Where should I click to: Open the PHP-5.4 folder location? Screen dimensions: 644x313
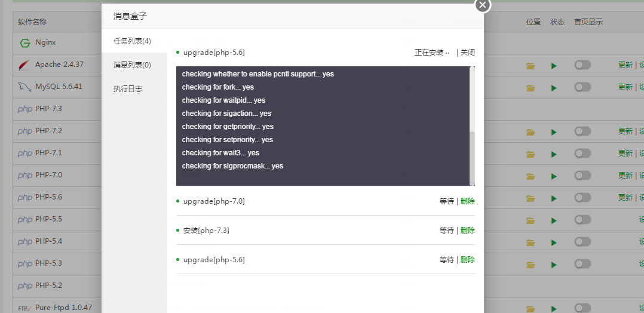530,243
